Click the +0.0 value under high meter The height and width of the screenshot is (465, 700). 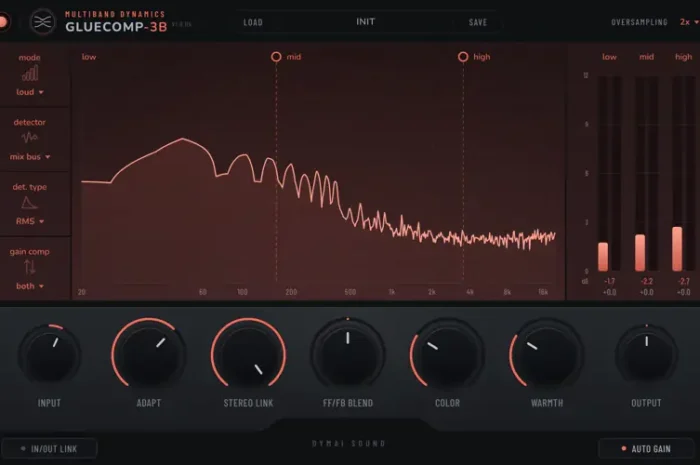pyautogui.click(x=683, y=292)
